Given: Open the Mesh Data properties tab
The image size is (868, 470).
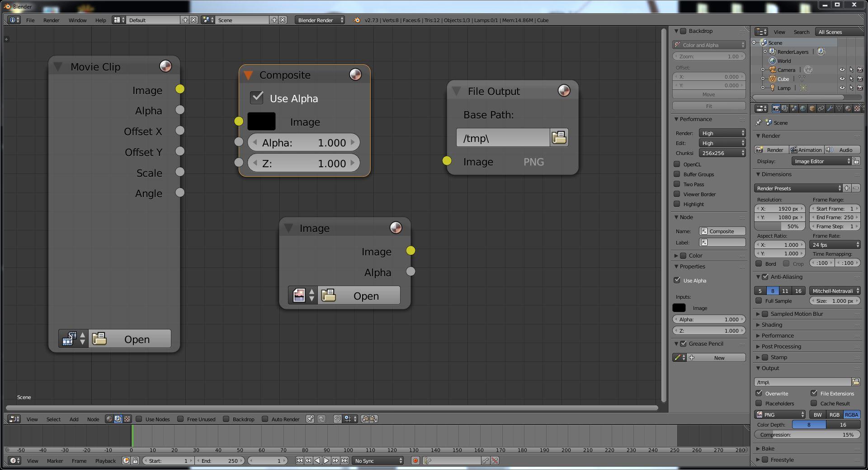Looking at the screenshot, I should pos(839,108).
